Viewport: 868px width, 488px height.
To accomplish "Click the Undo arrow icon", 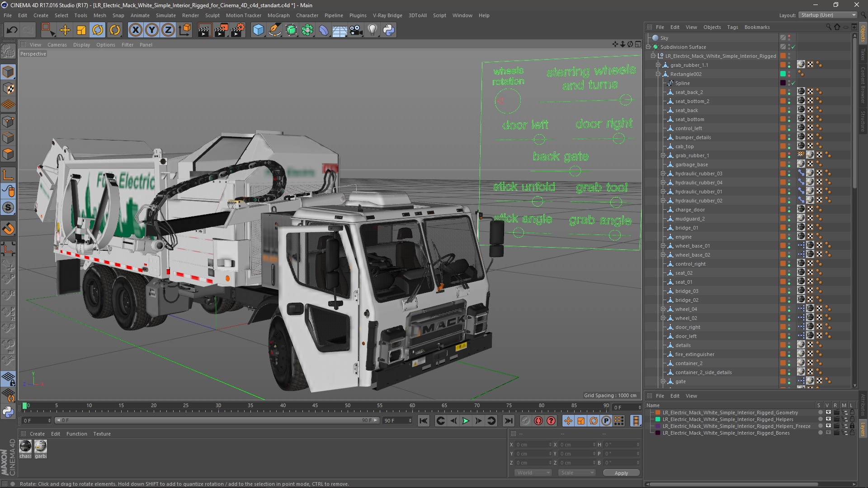I will (x=12, y=30).
